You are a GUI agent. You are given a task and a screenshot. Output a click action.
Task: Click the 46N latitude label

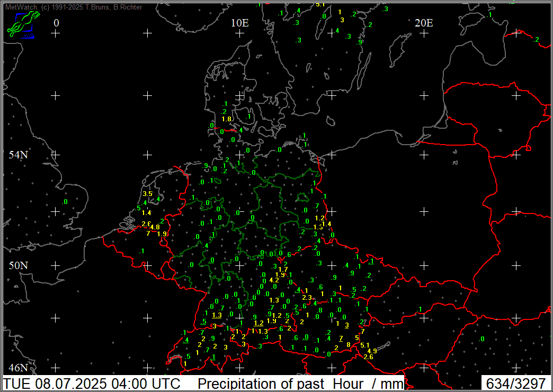[x=19, y=368]
